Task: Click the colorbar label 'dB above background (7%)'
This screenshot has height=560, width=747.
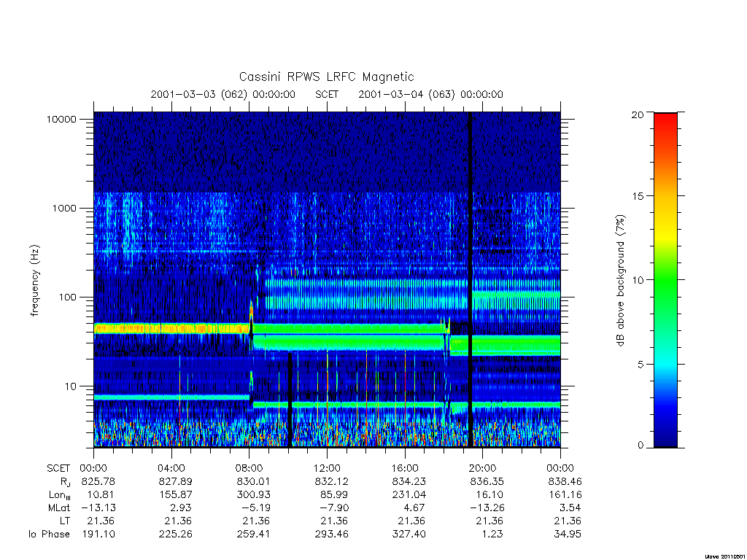Action: (620, 281)
